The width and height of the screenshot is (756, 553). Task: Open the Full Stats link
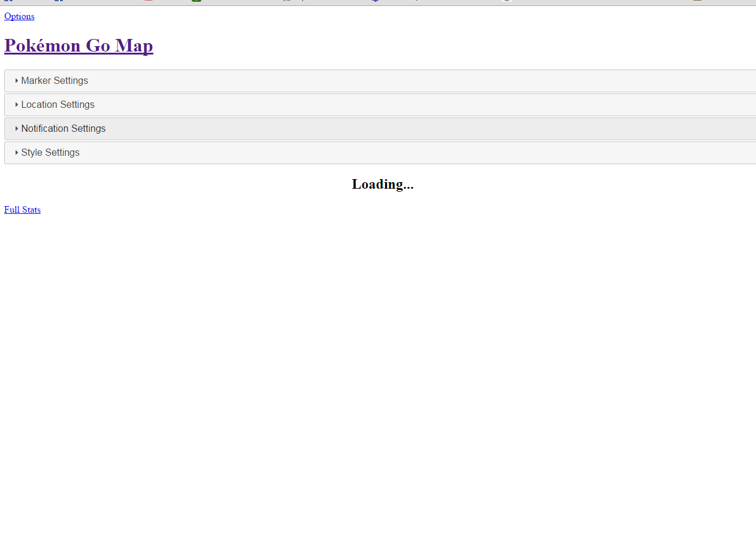[x=22, y=210]
